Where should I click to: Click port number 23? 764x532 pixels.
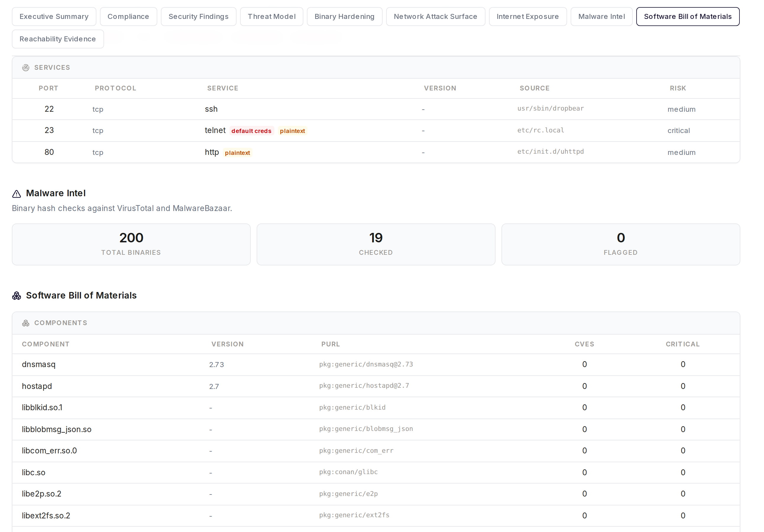49,130
